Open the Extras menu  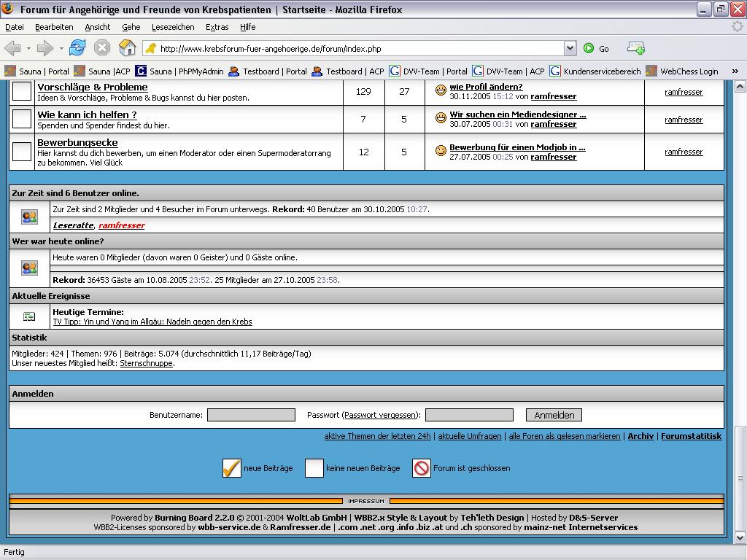tap(217, 27)
